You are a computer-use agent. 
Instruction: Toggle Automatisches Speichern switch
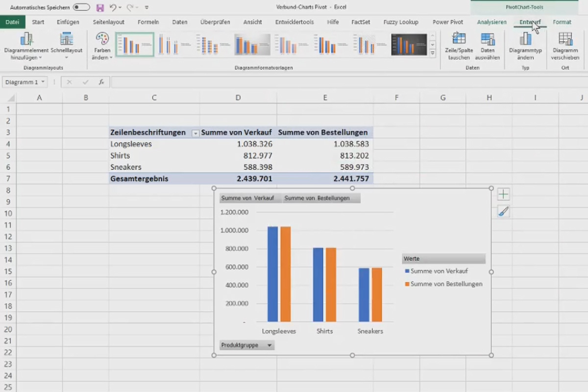point(81,7)
